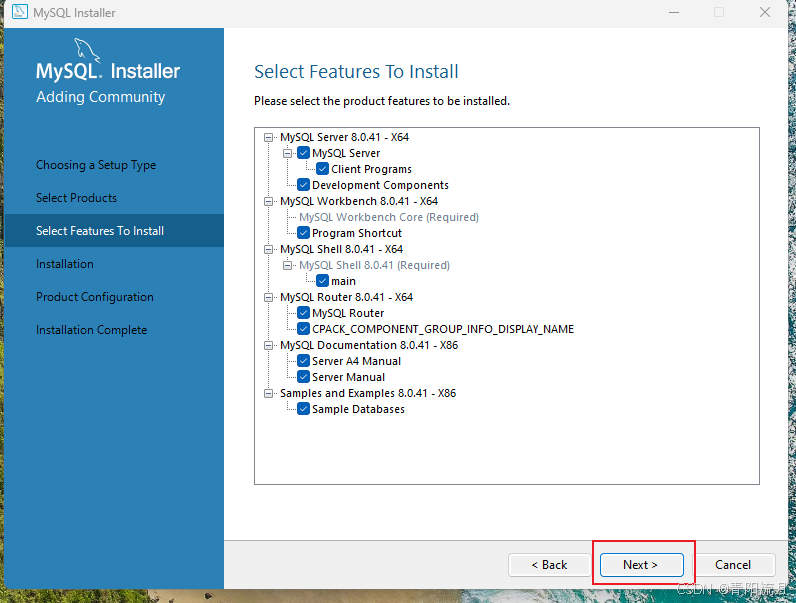Collapse MySQL Documentation 8.0.41 - X86 node

coord(268,345)
